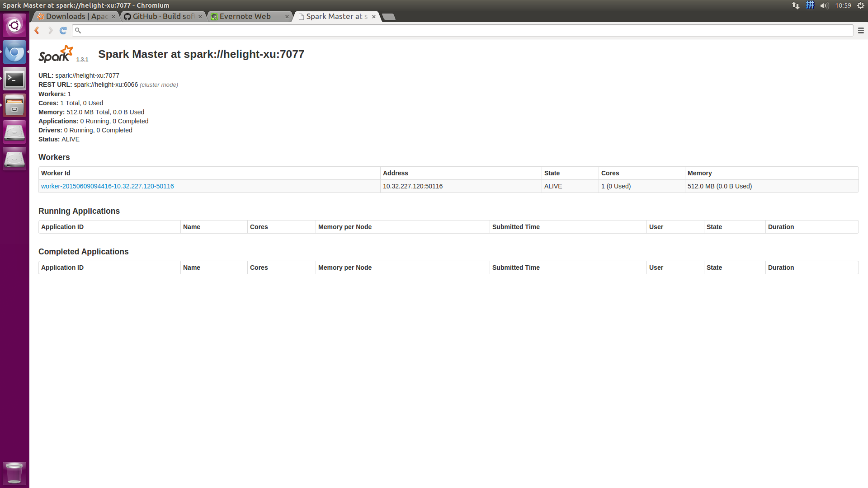Click the browser forward arrow button
This screenshot has height=488, width=868.
click(x=50, y=30)
